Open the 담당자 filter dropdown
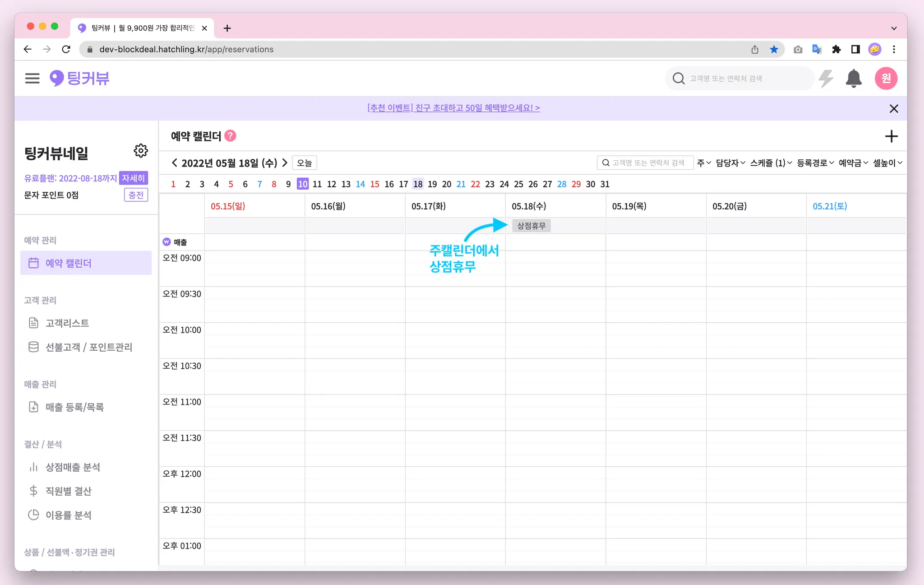924x585 pixels. click(730, 163)
